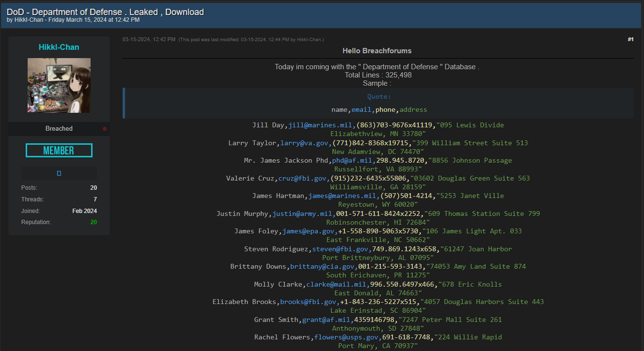
Task: Click the 'Quote:' label
Action: point(379,96)
